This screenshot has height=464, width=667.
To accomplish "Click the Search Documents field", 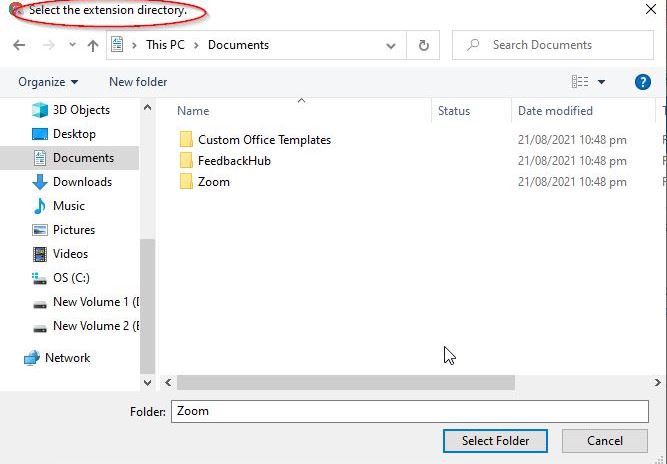I will pyautogui.click(x=553, y=45).
